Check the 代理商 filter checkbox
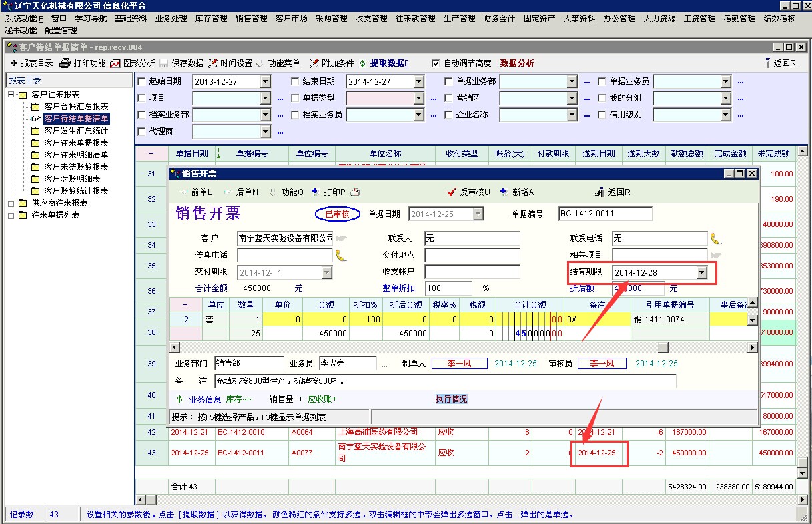This screenshot has height=524, width=812. [141, 132]
